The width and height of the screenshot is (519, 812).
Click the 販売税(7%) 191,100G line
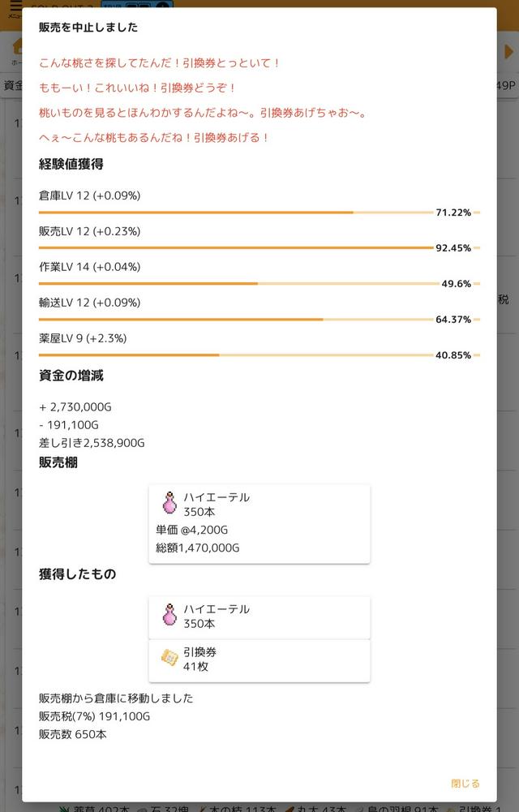(x=94, y=716)
